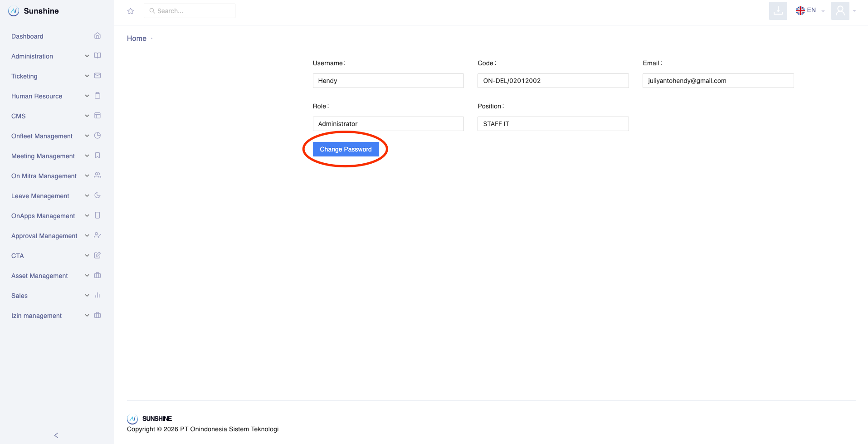
Task: Collapse the sidebar with the arrow
Action: click(x=56, y=435)
